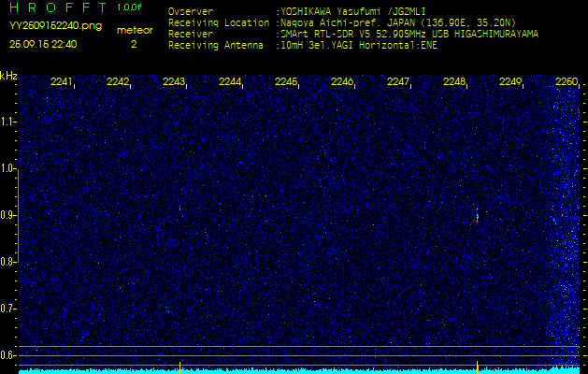The image size is (588, 374).
Task: Click the yellow meteor count label
Action: point(134,30)
